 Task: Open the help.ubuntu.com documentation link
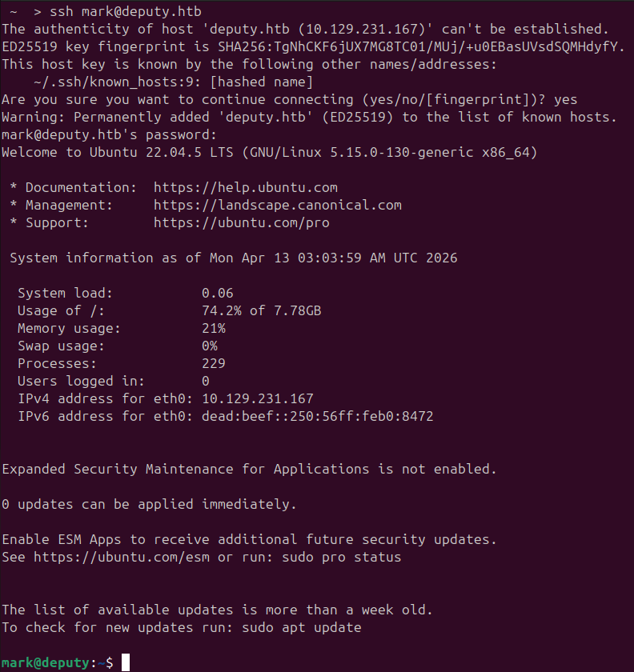click(x=246, y=188)
